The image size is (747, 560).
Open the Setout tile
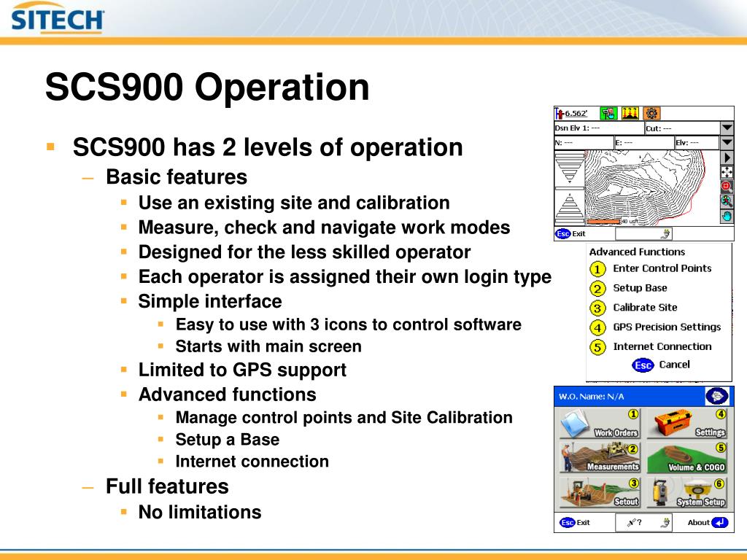[600, 492]
